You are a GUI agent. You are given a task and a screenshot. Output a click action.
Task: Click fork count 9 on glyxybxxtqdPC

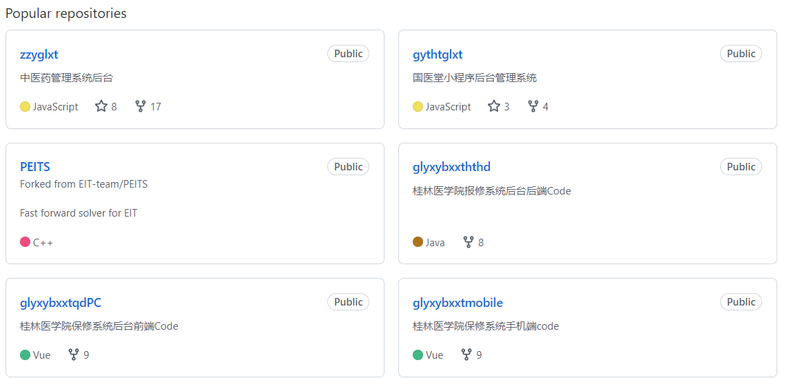(86, 355)
